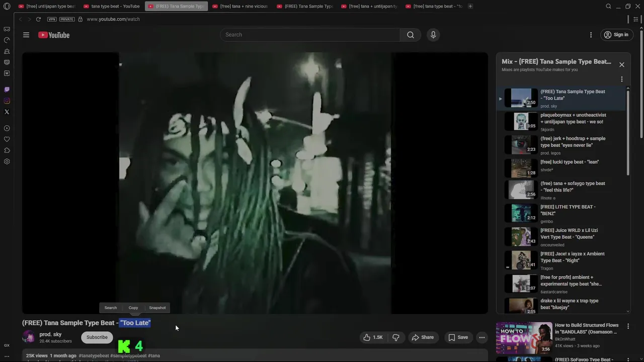Screen dimensions: 644x362
Task: Open the Opera main menu logo
Action: (x=7, y=6)
